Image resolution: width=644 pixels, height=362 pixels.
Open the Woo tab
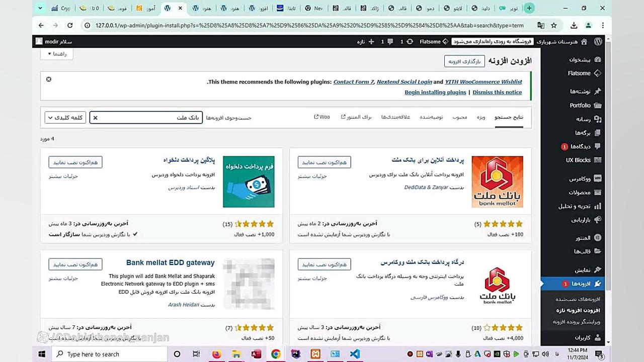(322, 117)
